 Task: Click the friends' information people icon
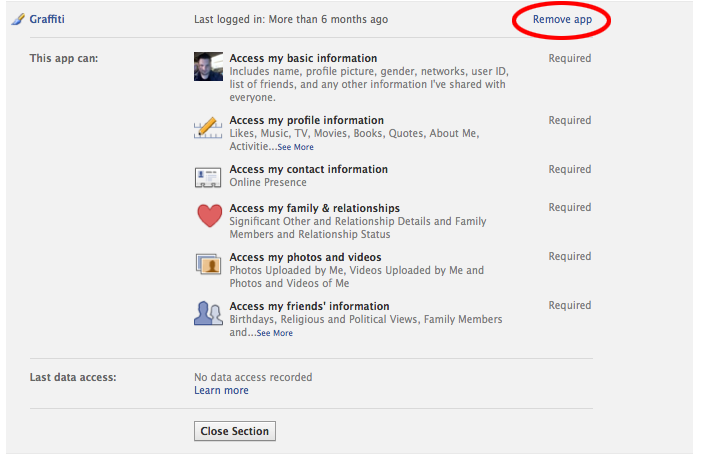tap(208, 313)
